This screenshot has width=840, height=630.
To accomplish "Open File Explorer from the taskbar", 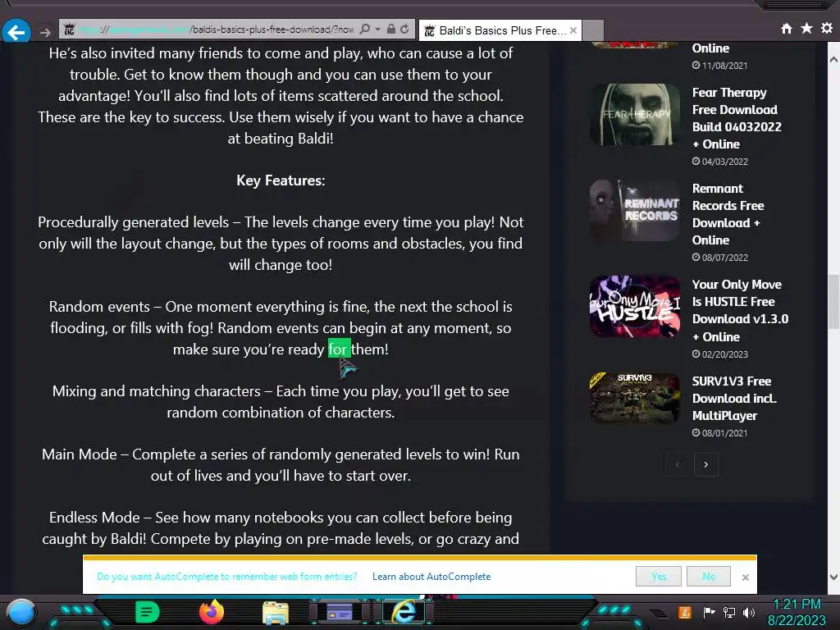I will 276,613.
